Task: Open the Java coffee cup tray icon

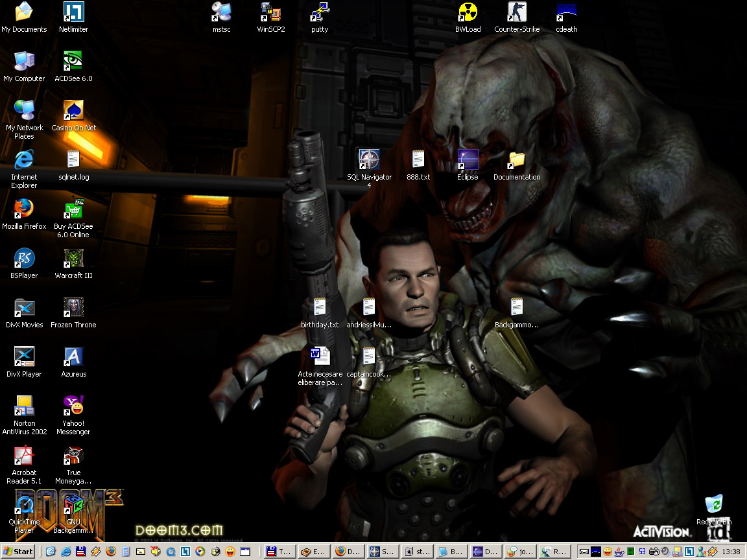Action: [619, 552]
